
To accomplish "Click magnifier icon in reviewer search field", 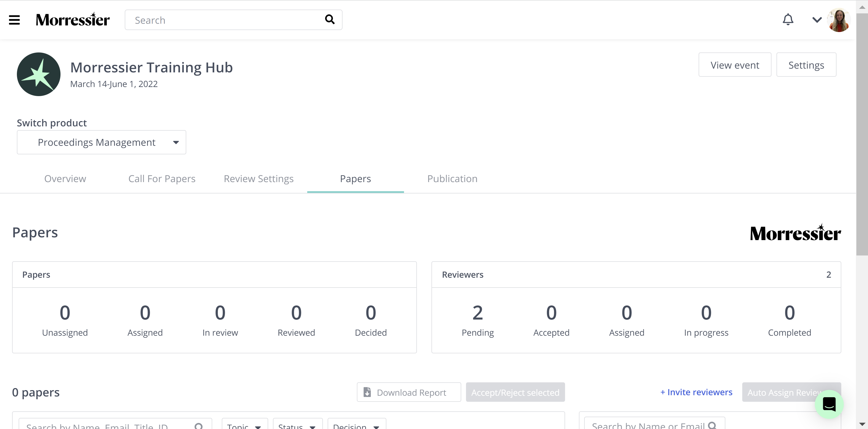I will coord(712,425).
